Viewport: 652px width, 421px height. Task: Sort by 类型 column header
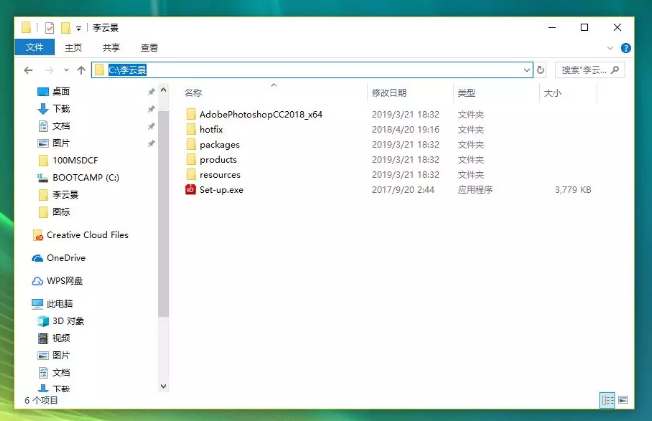466,93
